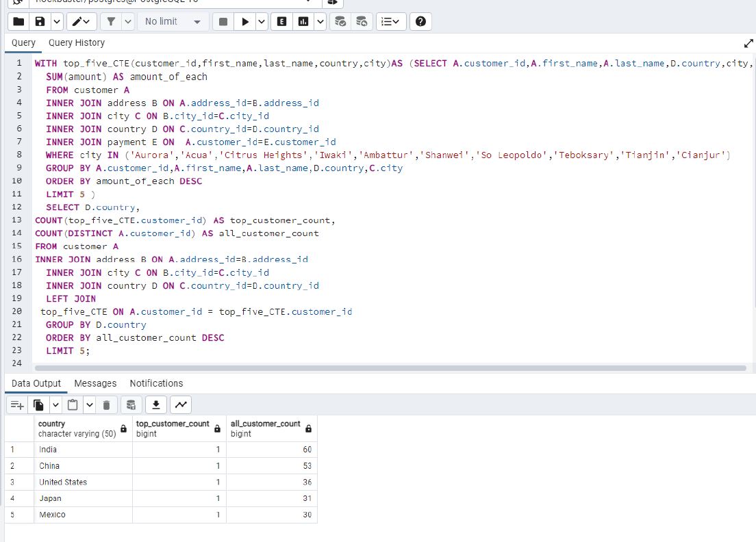The image size is (756, 542).
Task: Click the Explain Analyze chart icon
Action: point(303,22)
